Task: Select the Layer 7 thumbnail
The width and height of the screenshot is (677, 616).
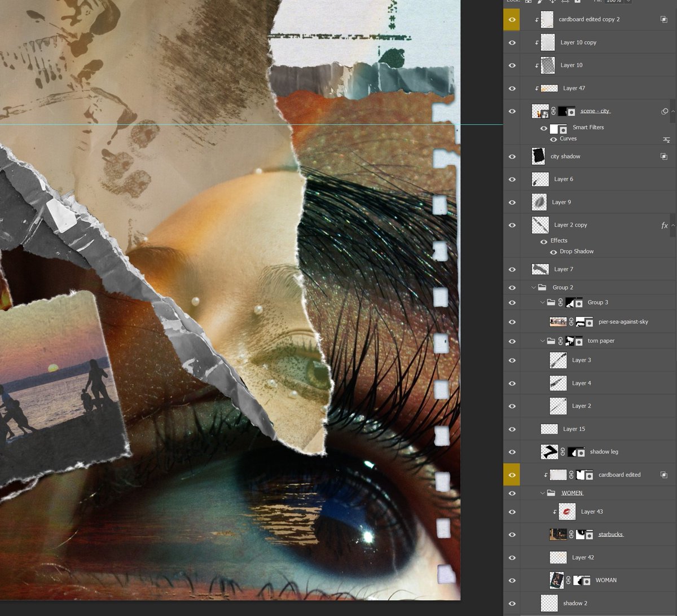Action: (540, 269)
